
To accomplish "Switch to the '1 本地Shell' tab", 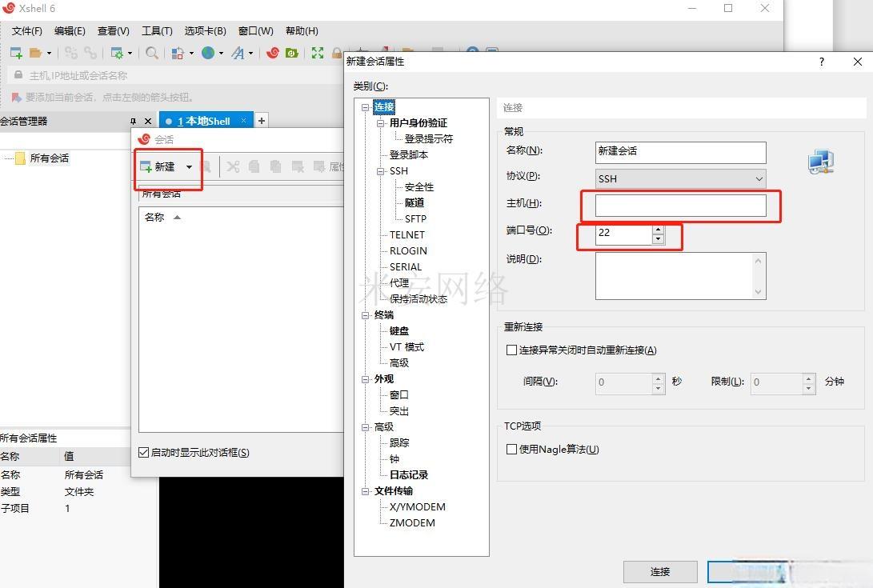I will [x=204, y=121].
